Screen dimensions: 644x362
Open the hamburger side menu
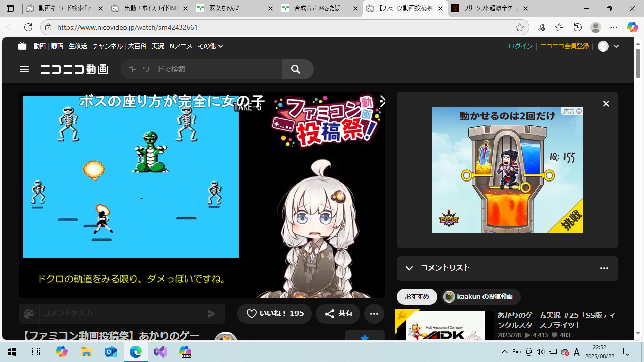click(24, 69)
